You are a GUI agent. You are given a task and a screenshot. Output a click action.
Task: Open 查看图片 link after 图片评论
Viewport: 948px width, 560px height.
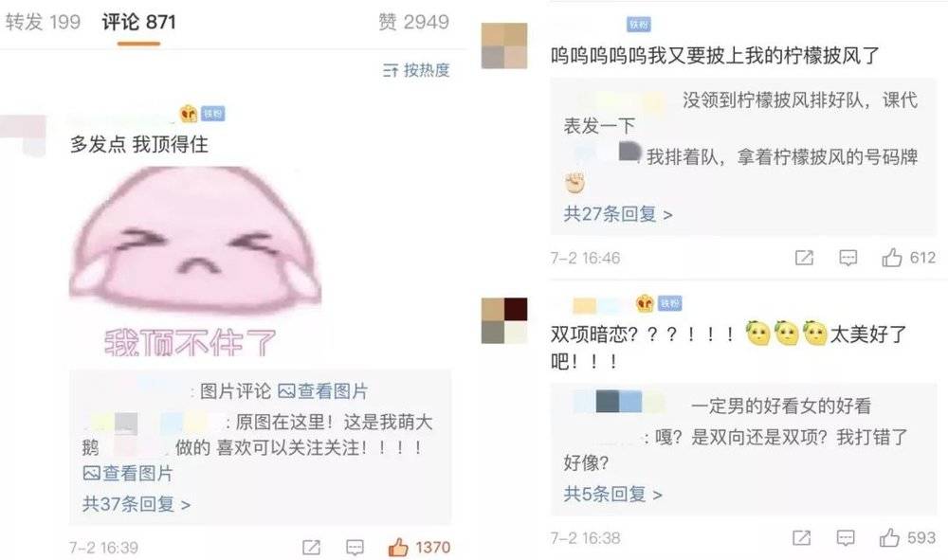323,390
